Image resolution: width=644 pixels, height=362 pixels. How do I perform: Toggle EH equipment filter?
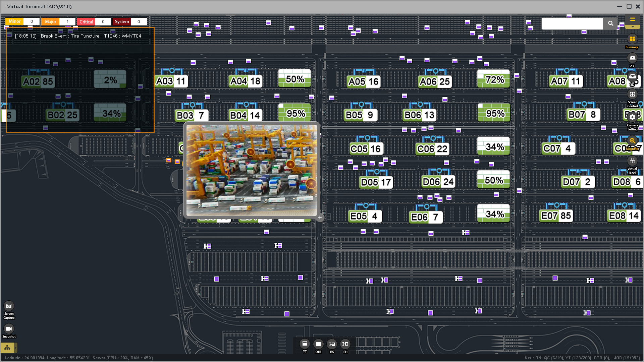click(345, 344)
